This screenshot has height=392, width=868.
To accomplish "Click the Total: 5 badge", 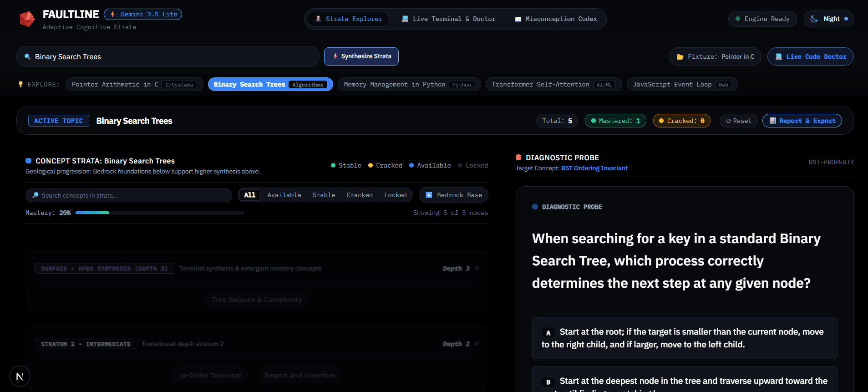I will point(557,121).
